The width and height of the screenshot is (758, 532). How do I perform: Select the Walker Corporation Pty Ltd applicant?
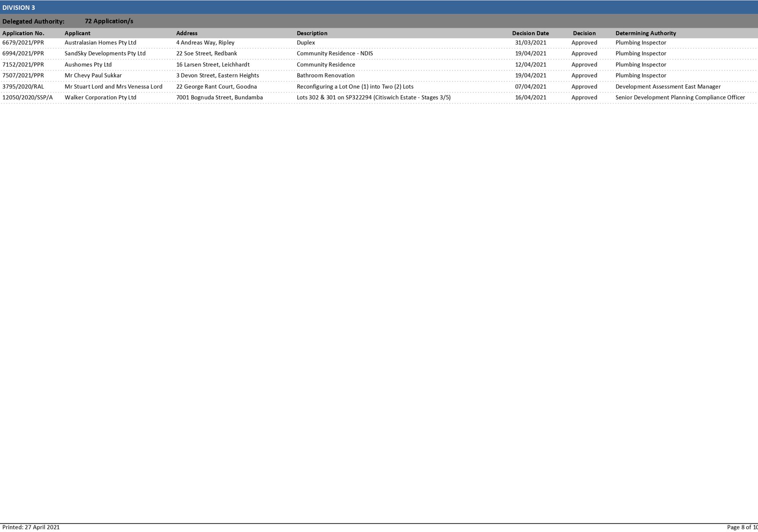pyautogui.click(x=100, y=97)
